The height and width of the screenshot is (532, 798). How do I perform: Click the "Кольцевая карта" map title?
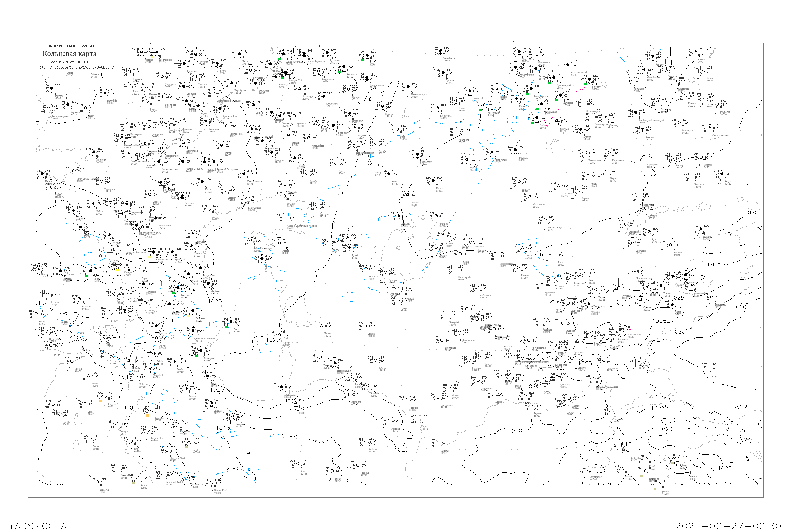tap(69, 54)
